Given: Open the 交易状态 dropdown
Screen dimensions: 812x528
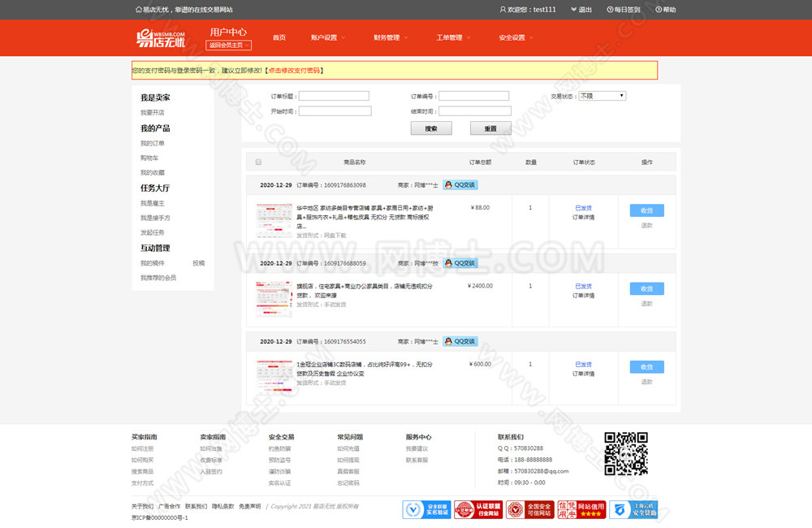Looking at the screenshot, I should pyautogui.click(x=601, y=96).
